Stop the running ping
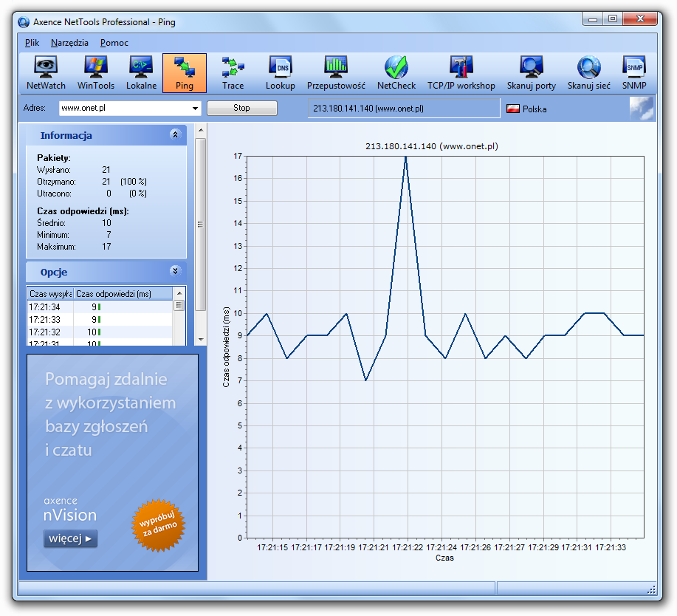The height and width of the screenshot is (616, 677). [242, 108]
